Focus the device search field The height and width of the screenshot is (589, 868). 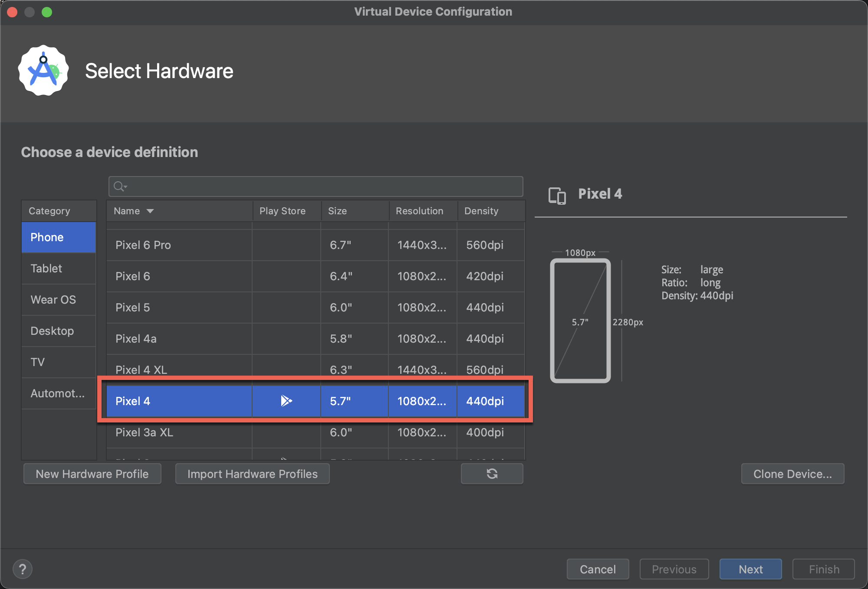[321, 187]
